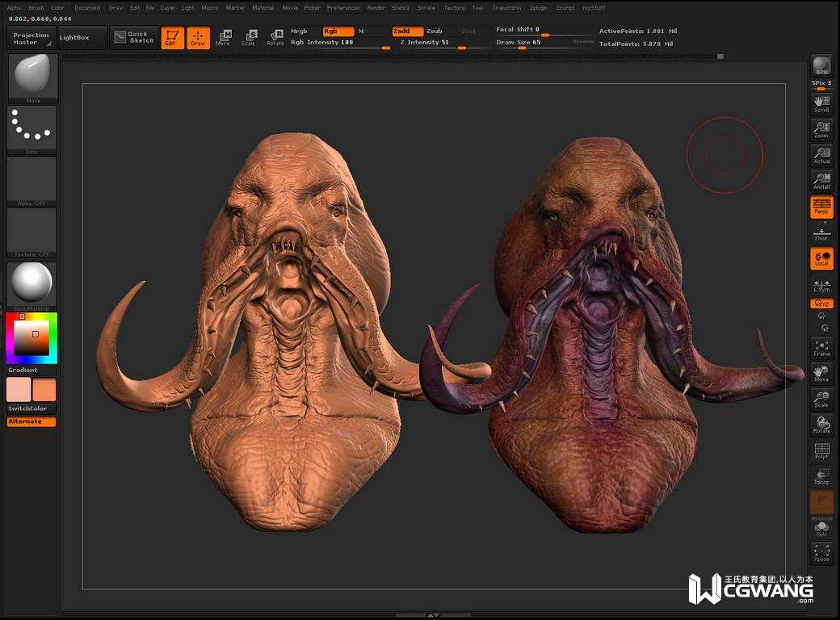
Task: Open the Dots stroke type picker
Action: (x=32, y=128)
